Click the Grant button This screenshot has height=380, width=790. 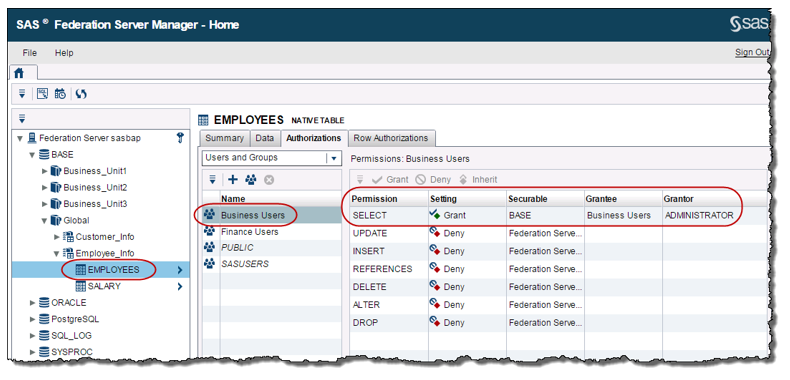coord(390,179)
